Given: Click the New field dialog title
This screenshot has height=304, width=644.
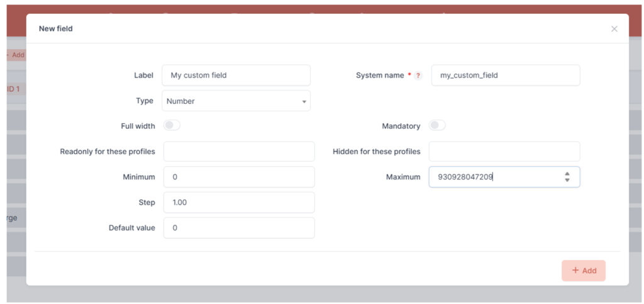Looking at the screenshot, I should tap(55, 29).
